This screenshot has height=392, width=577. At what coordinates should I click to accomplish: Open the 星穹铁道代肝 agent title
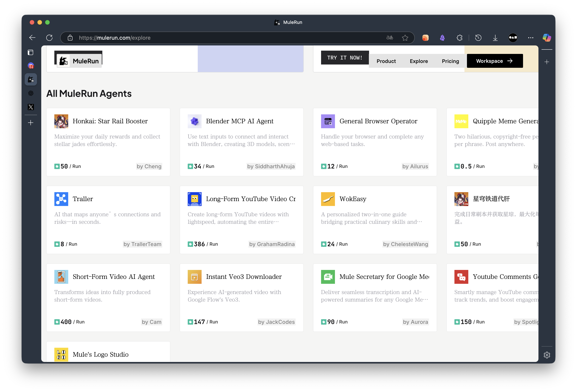point(491,199)
